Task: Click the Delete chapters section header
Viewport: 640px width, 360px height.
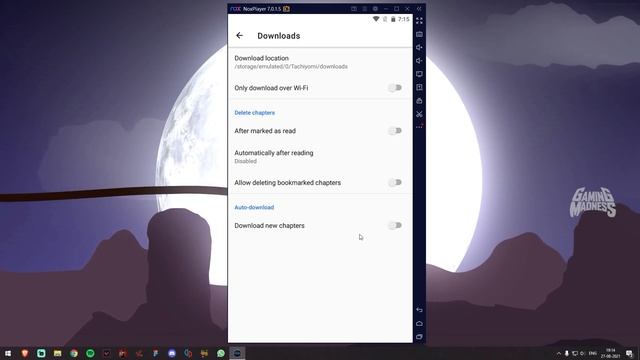Action: [255, 113]
